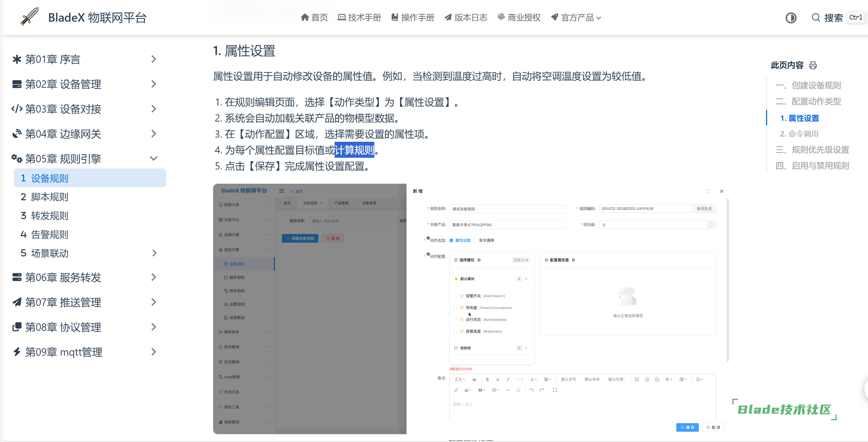Screen dimensions: 868x442
Task: Go to 三、规则优先级设置 section
Action: click(x=812, y=150)
